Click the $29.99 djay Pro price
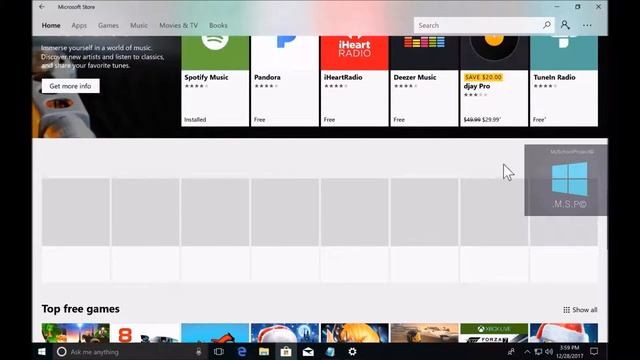This screenshot has height=360, width=640. (x=491, y=120)
